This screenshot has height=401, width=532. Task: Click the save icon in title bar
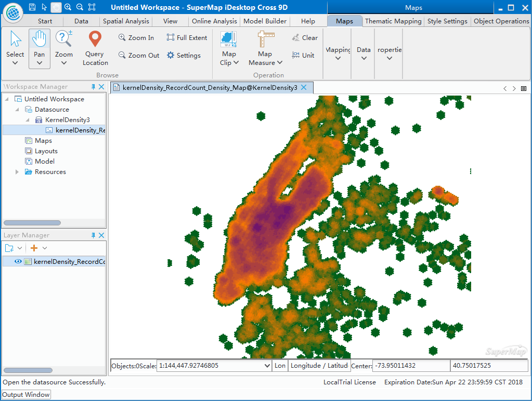(x=32, y=7)
